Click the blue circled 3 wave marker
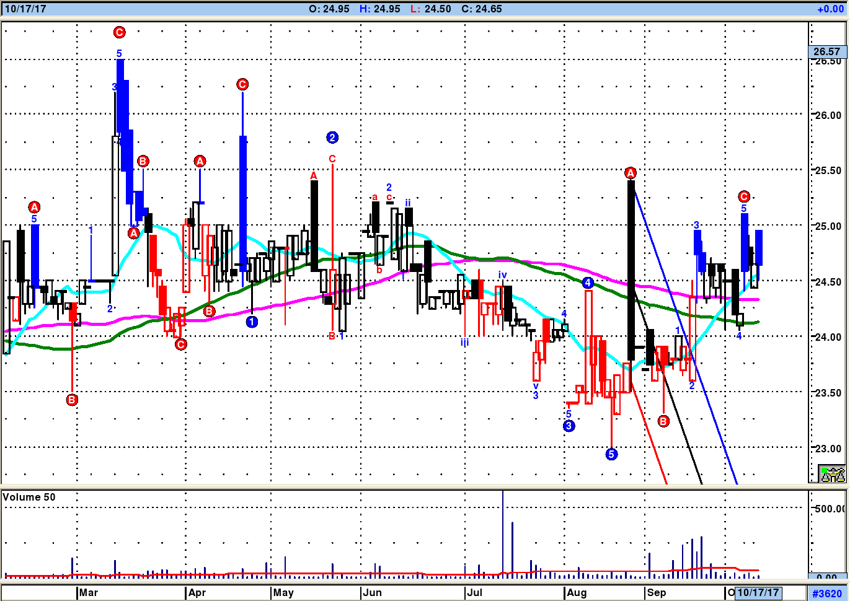This screenshot has width=868, height=601. [x=569, y=426]
